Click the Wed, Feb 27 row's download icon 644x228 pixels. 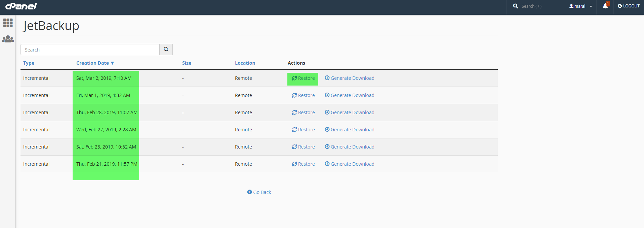(x=327, y=129)
